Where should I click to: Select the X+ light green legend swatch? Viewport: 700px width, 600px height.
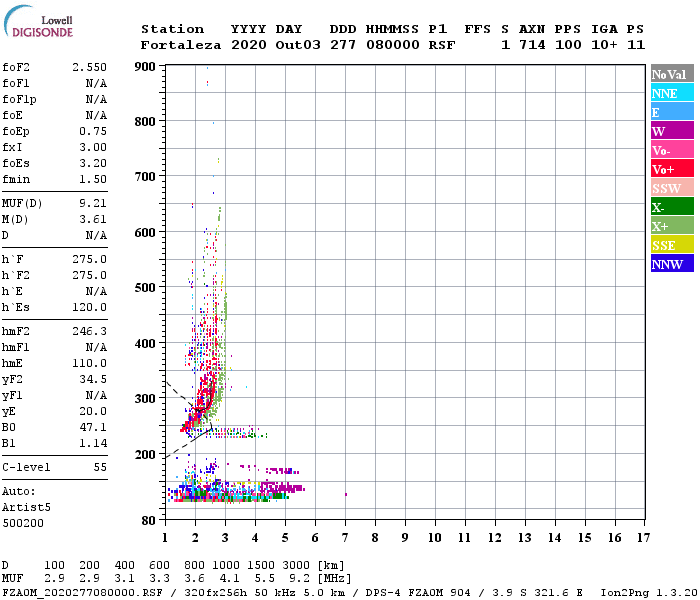(672, 225)
